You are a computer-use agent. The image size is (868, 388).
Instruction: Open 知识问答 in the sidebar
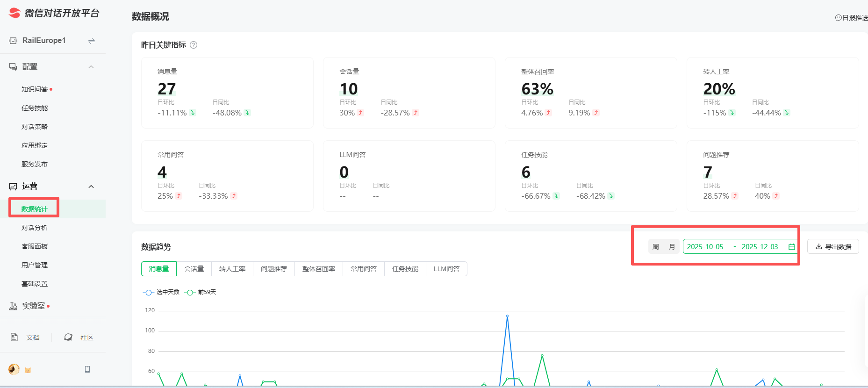pos(35,89)
